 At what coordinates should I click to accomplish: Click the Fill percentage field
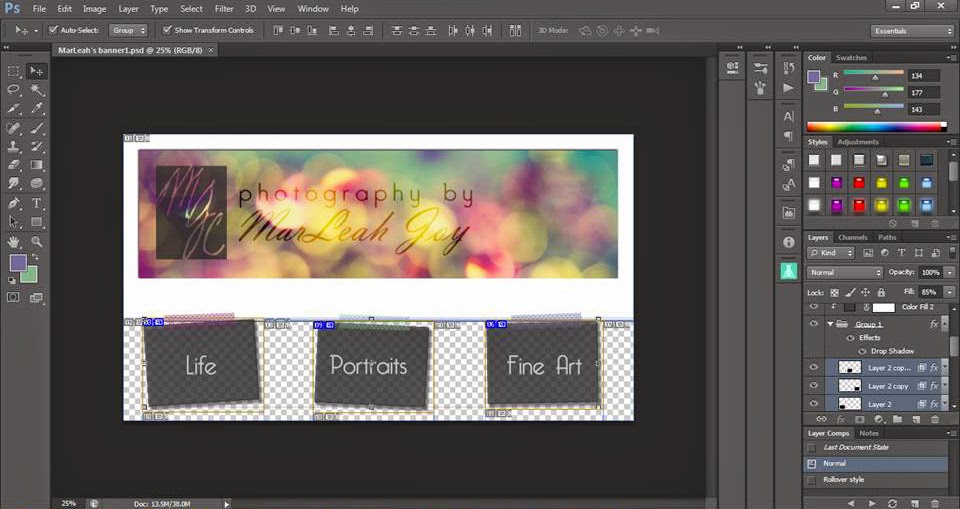click(x=930, y=292)
